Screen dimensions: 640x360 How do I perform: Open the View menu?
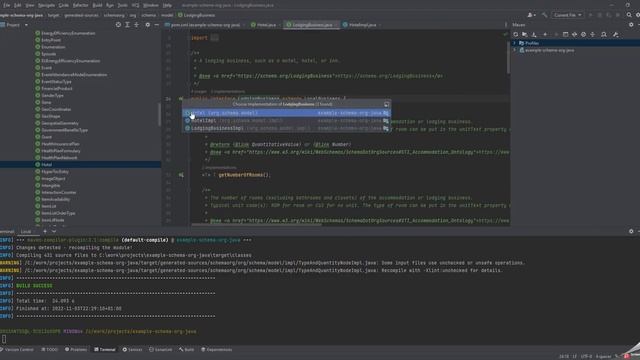tap(30, 5)
